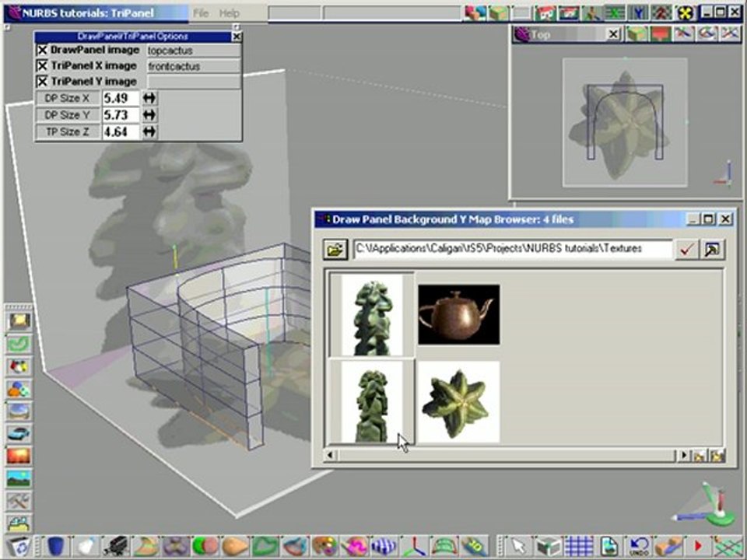This screenshot has height=560, width=747.
Task: Click the red surface icon in Top view header
Action: coord(661,34)
